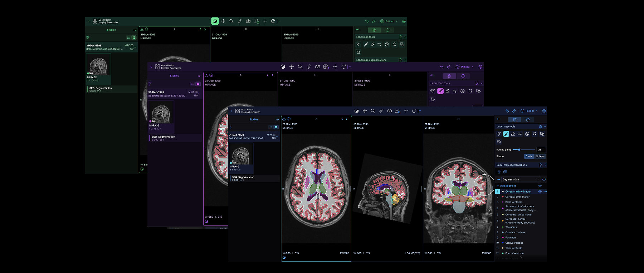
Task: Toggle all-segments eye beside Add Segment
Action: click(x=540, y=186)
